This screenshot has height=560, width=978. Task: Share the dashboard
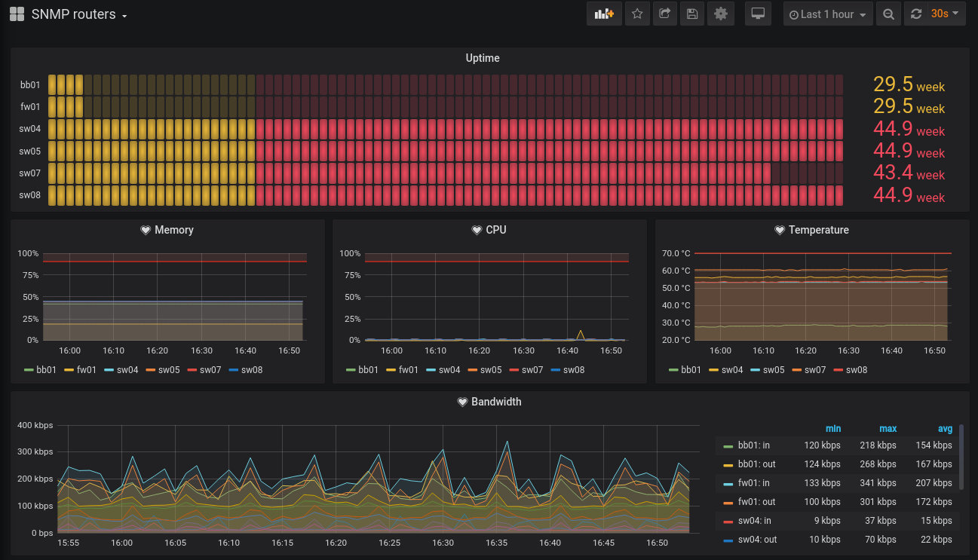pyautogui.click(x=664, y=14)
